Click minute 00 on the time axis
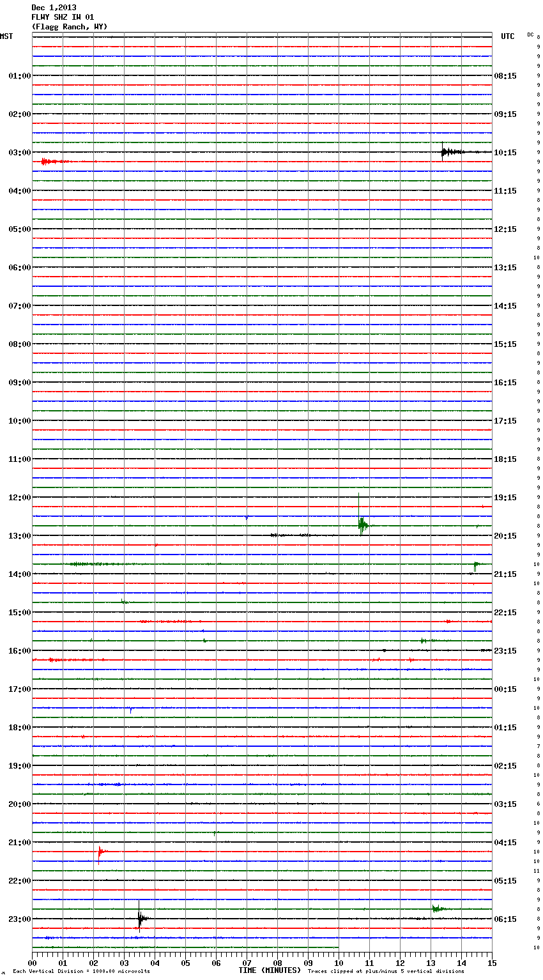The width and height of the screenshot is (543, 980). 32,963
